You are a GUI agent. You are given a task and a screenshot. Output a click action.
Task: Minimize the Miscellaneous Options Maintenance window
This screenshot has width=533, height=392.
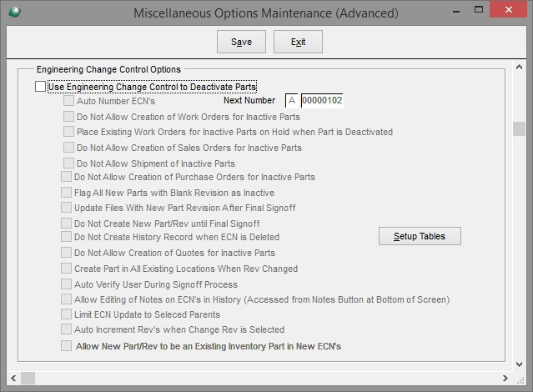[x=456, y=11]
